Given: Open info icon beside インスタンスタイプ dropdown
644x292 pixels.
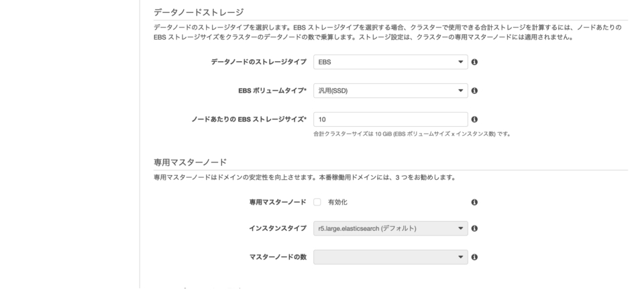Looking at the screenshot, I should [x=474, y=228].
